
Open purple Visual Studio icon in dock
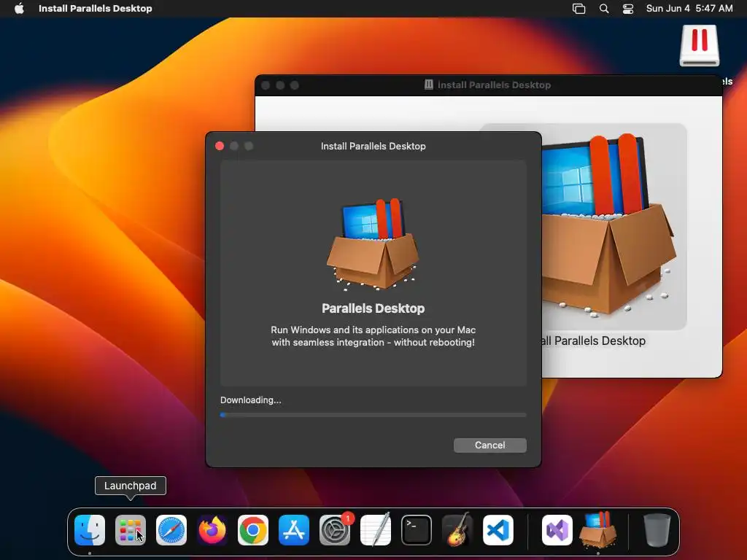click(x=557, y=530)
